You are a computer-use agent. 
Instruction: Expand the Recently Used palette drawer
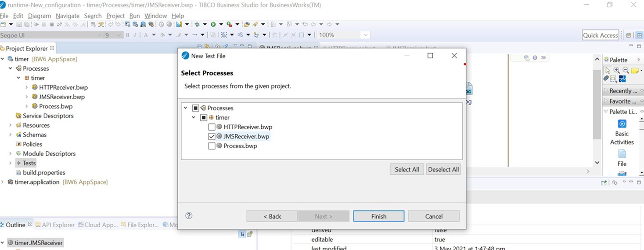pos(622,91)
